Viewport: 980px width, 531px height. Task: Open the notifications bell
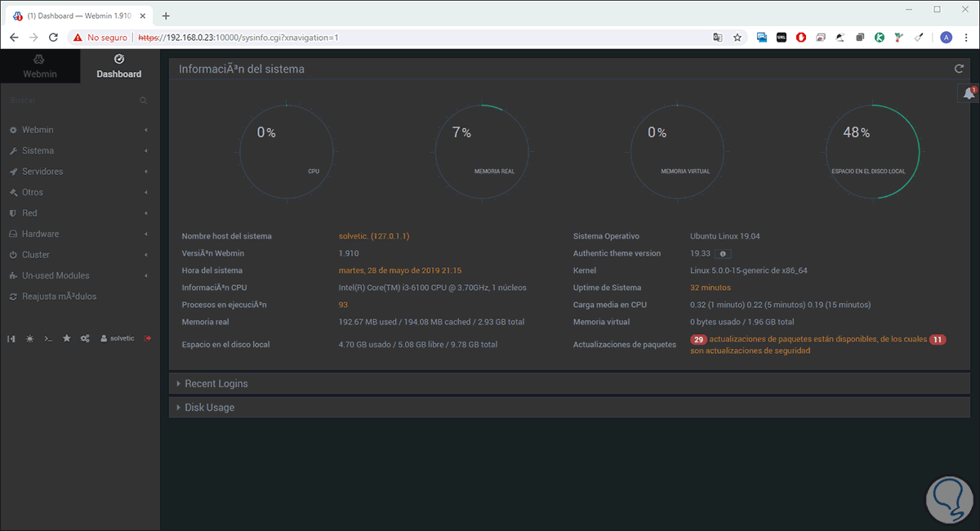(x=969, y=94)
